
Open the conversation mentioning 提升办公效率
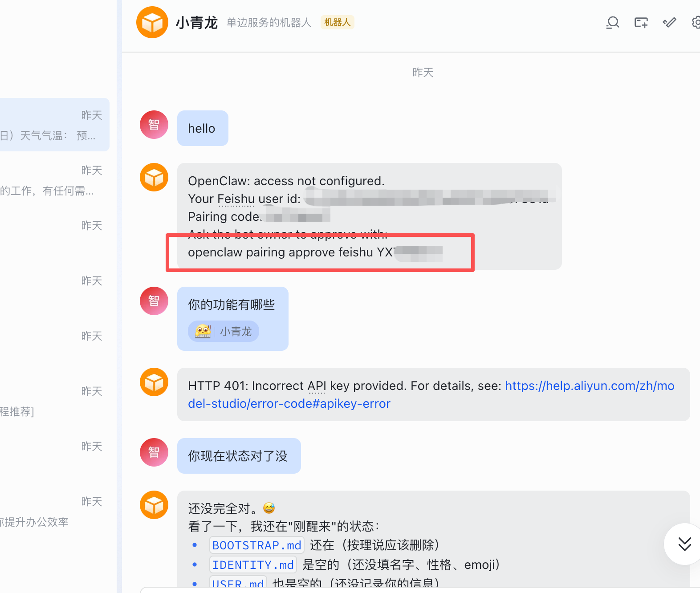pos(53,512)
